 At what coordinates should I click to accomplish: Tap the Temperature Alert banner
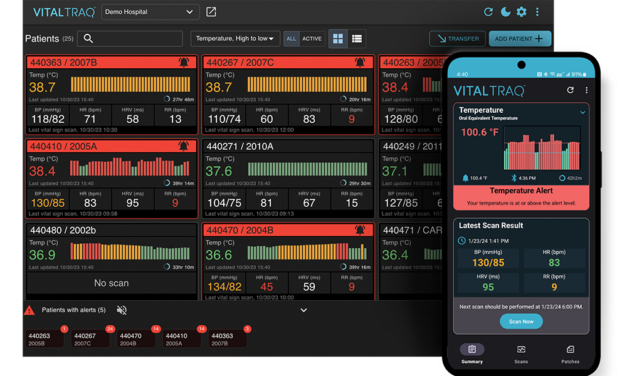point(521,197)
